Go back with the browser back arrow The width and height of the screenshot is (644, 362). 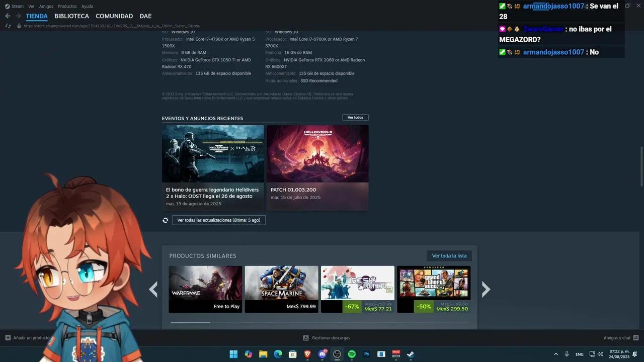click(8, 16)
